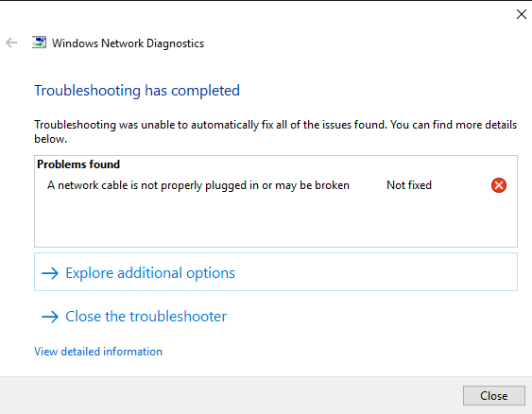Click the arrow beside Explore additional options

pos(50,273)
